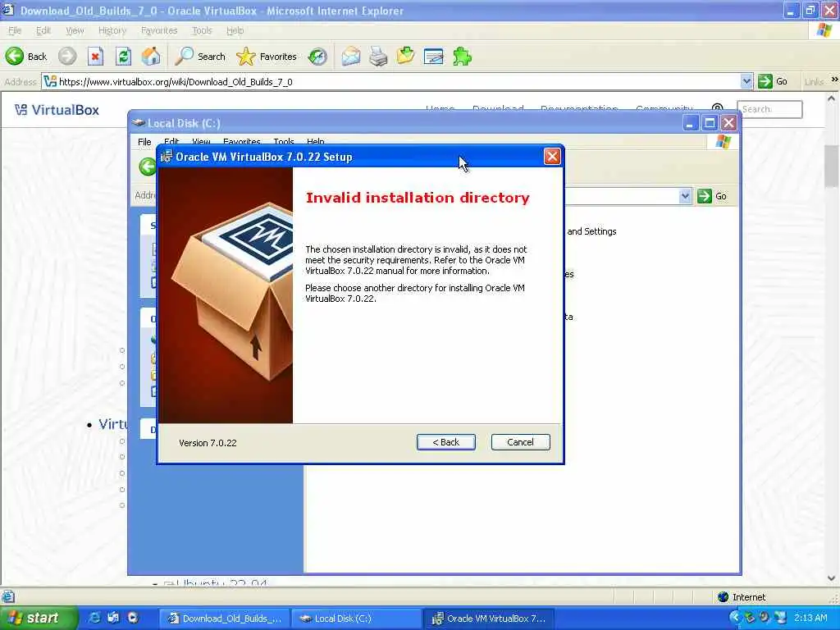Switch to Download_Old_Builds taskbar button
The image size is (840, 630).
pos(225,619)
